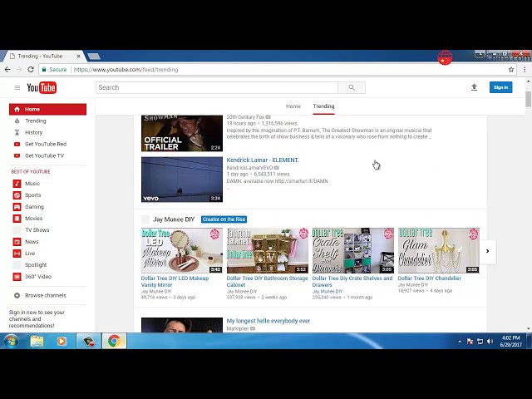The image size is (532, 399).
Task: Open Dollar Tree Diy Crate Shelves title
Action: [x=352, y=282]
